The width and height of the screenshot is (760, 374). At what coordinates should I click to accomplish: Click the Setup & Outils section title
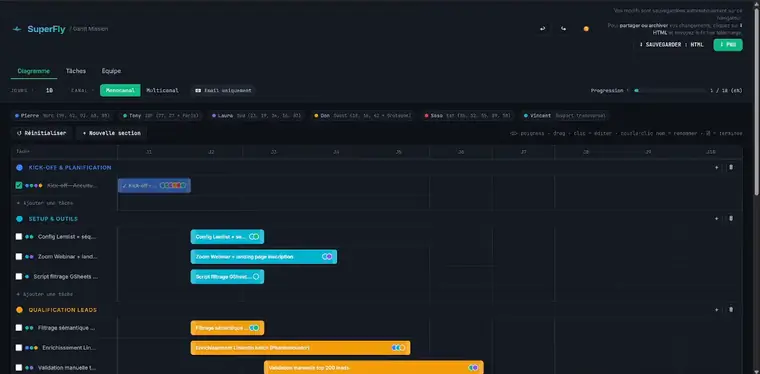pyautogui.click(x=53, y=219)
